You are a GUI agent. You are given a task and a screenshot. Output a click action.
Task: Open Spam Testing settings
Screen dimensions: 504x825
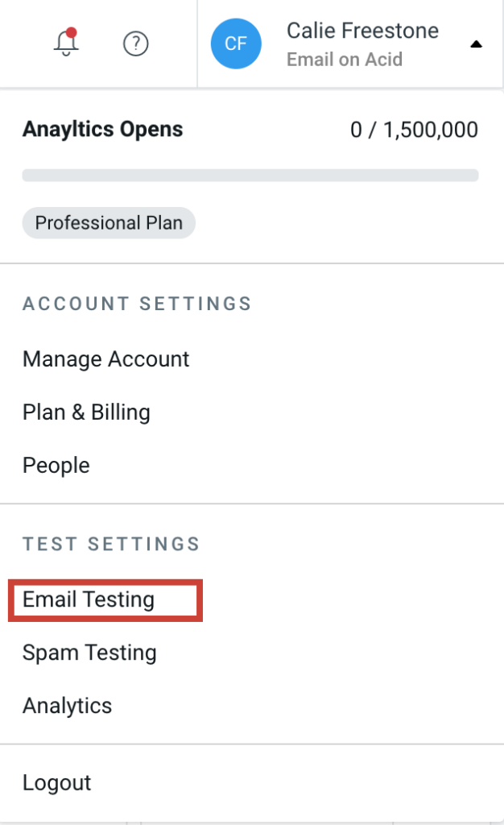[x=90, y=652]
